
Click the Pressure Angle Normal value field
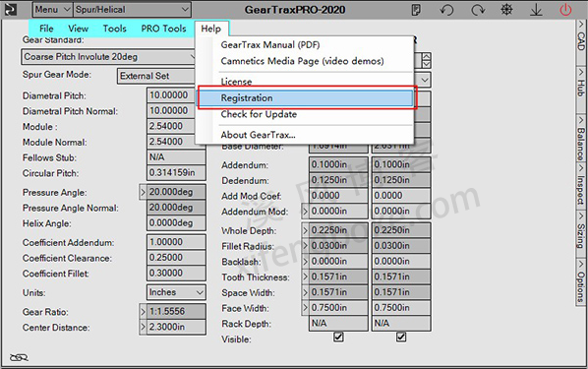[176, 208]
